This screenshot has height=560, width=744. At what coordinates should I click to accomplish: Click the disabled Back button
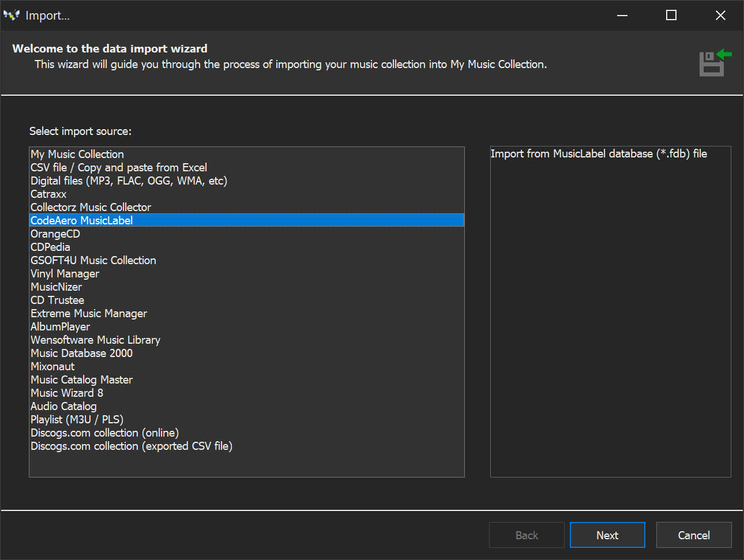point(527,535)
